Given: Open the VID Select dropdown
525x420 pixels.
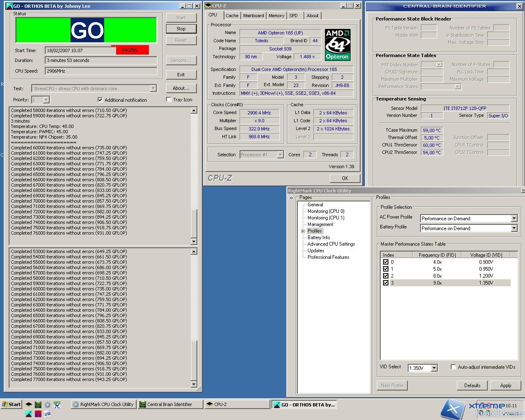Looking at the screenshot, I should tap(434, 368).
